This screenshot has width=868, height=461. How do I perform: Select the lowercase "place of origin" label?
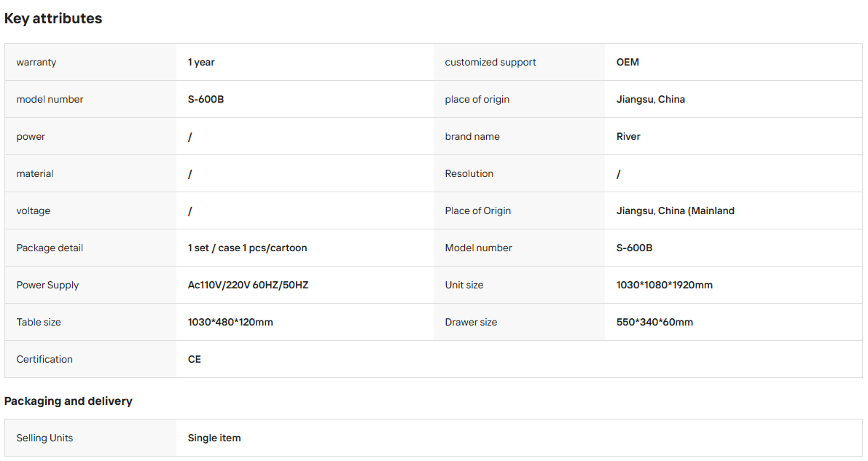click(477, 99)
